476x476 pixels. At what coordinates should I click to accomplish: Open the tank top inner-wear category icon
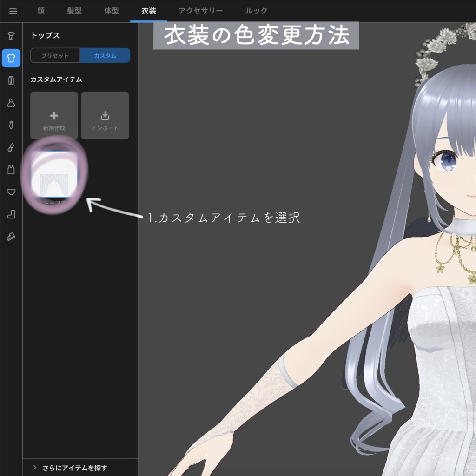click(x=11, y=170)
